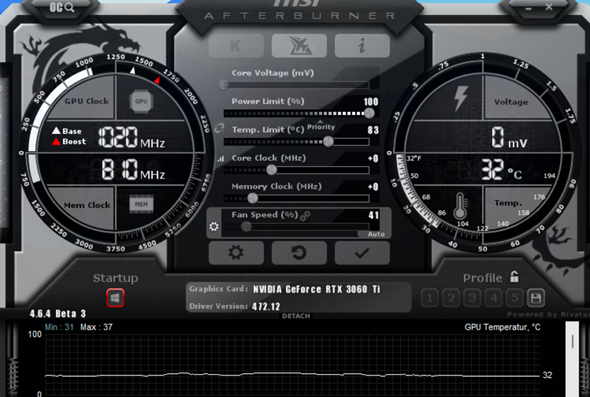
Task: Toggle the Startup Windows button
Action: point(115,298)
